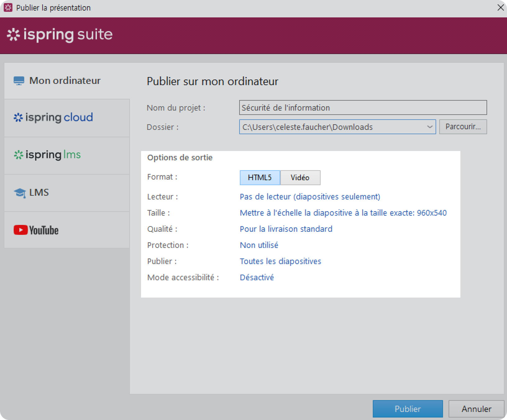Click the iSpring Cloud snowflake logo icon
Viewport: 507px width, 420px height.
click(18, 118)
